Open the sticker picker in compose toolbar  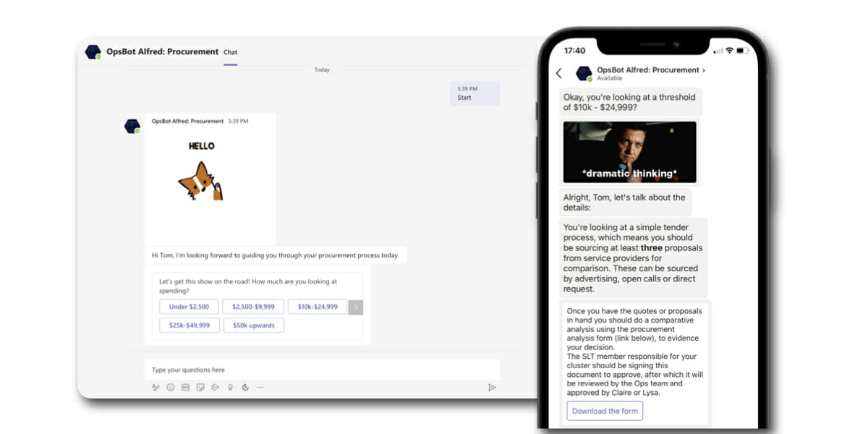[x=200, y=387]
